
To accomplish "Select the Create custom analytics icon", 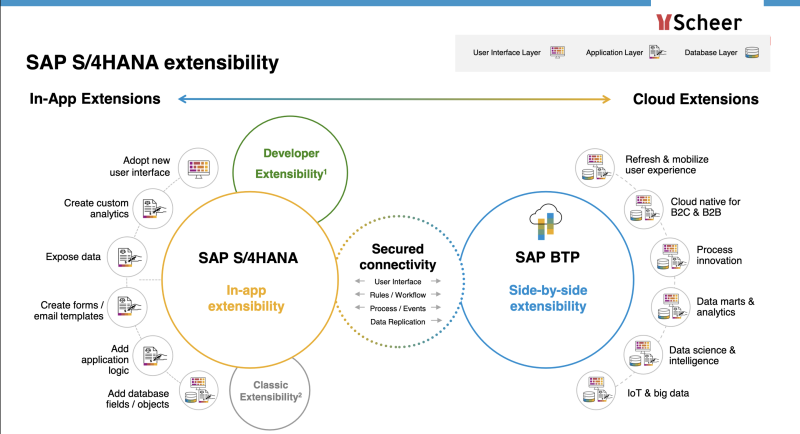I will [153, 206].
